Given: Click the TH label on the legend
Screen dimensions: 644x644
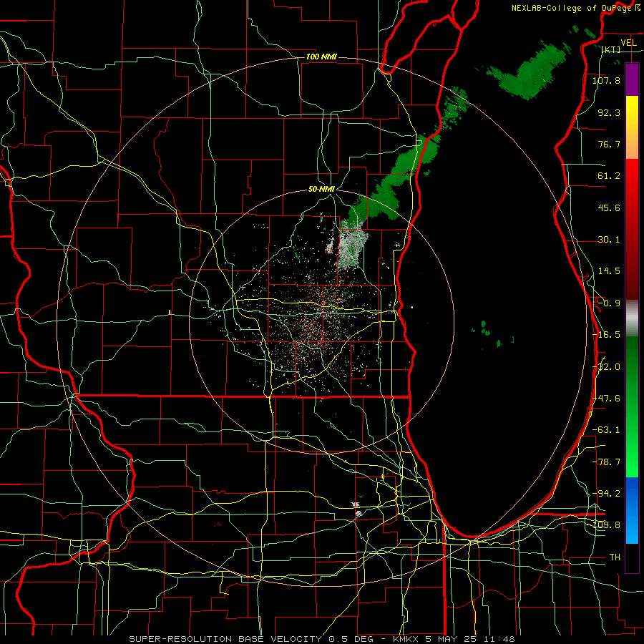Looking at the screenshot, I should 615,557.
